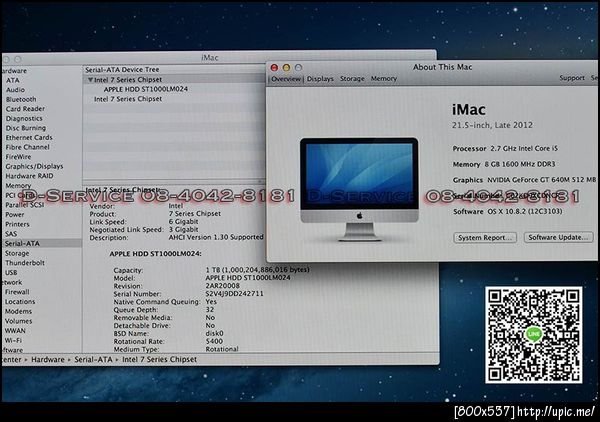Viewport: 600px width, 422px height.
Task: Select the second Intel 7 Series Chipset row
Action: pos(128,99)
